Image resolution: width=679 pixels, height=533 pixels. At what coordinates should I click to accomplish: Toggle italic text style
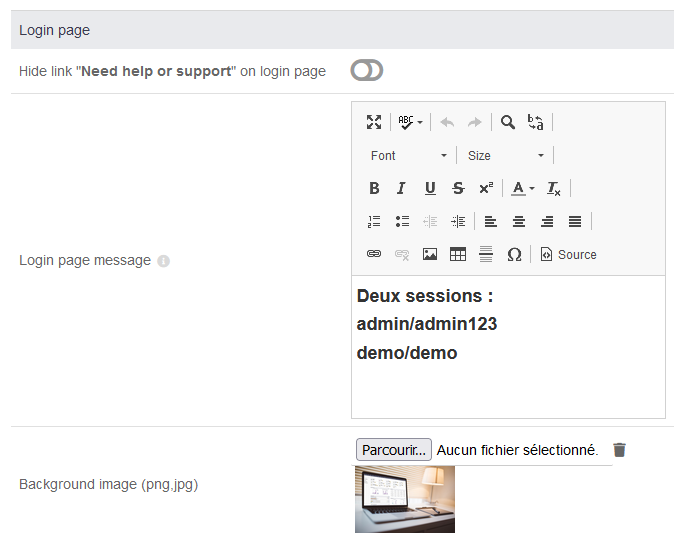pyautogui.click(x=401, y=188)
